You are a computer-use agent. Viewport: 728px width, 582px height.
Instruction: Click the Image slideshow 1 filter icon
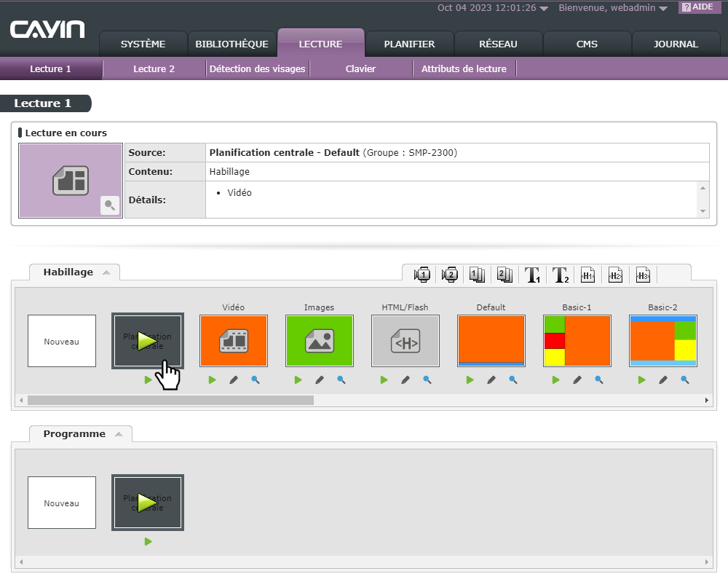pyautogui.click(x=477, y=275)
